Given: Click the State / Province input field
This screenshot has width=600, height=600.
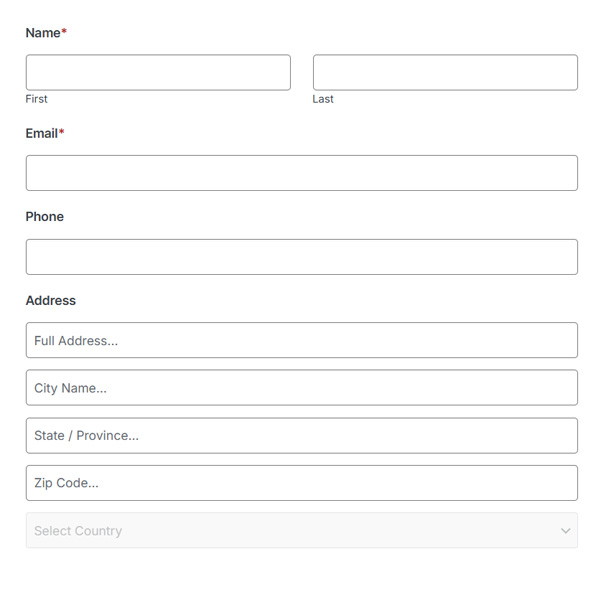Looking at the screenshot, I should click(301, 436).
